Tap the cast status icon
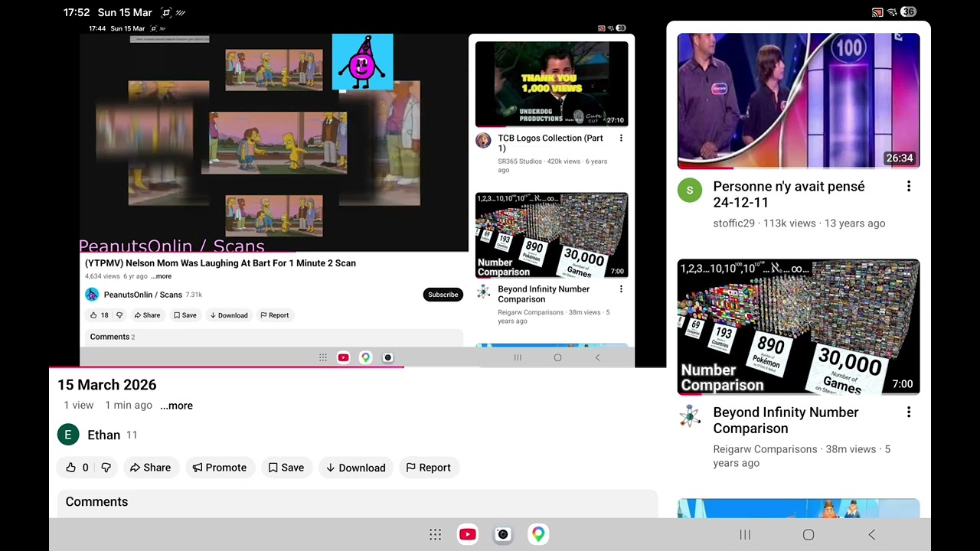Image resolution: width=980 pixels, height=551 pixels. point(877,12)
